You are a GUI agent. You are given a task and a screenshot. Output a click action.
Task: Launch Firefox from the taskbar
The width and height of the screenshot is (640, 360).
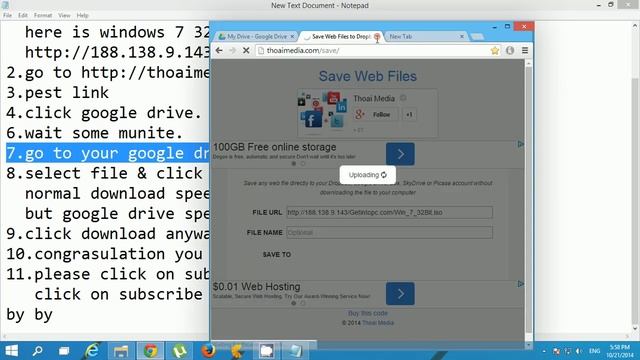coord(209,351)
